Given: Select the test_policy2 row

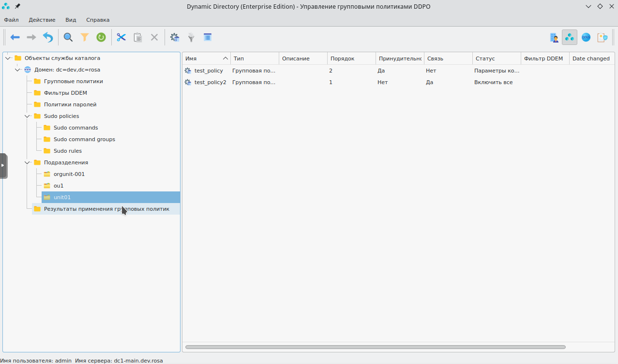Looking at the screenshot, I should click(x=210, y=82).
